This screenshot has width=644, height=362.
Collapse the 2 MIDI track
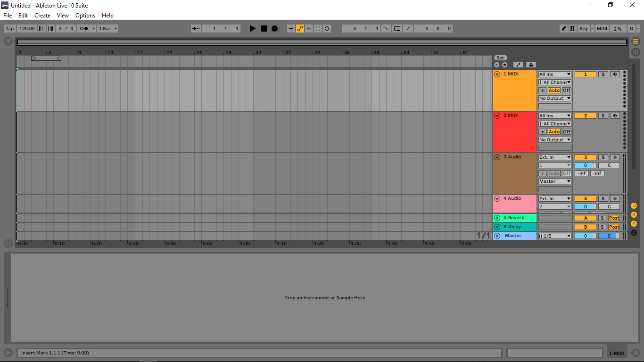pyautogui.click(x=497, y=116)
